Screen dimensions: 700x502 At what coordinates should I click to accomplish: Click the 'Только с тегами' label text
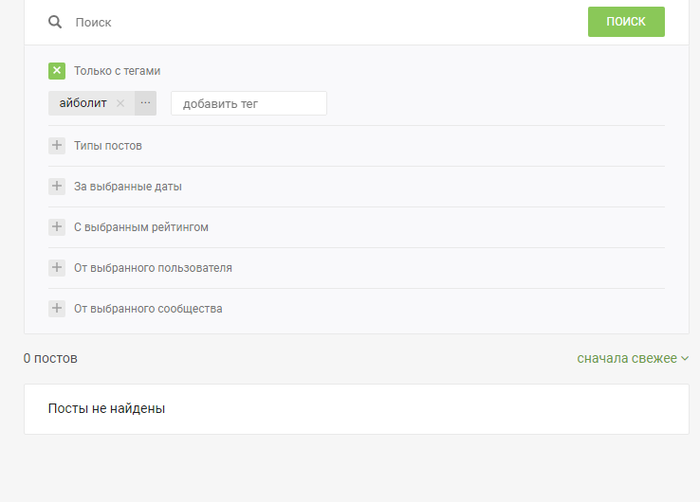[x=117, y=71]
